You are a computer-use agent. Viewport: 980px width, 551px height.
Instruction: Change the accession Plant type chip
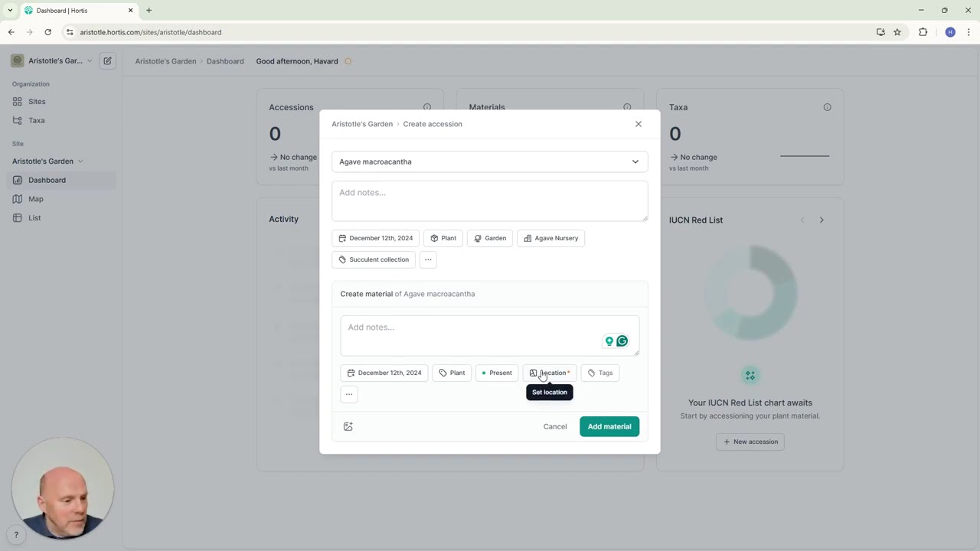[443, 238]
